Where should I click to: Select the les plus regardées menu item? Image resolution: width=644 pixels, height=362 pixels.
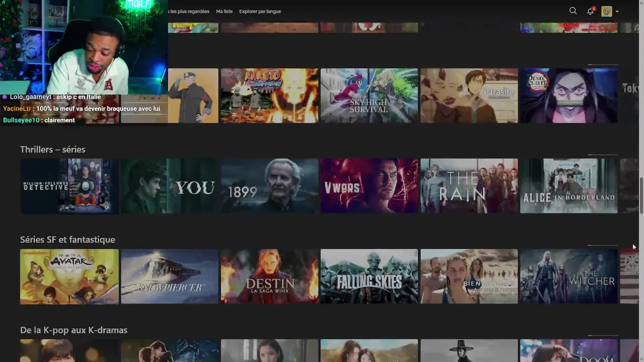click(x=189, y=11)
